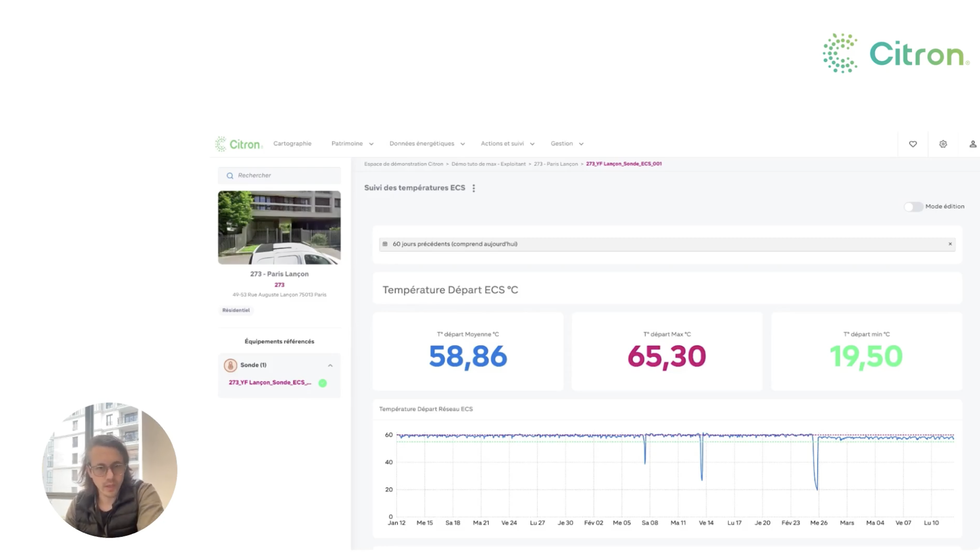The height and width of the screenshot is (558, 980).
Task: Go to the Cartographie page
Action: click(292, 144)
